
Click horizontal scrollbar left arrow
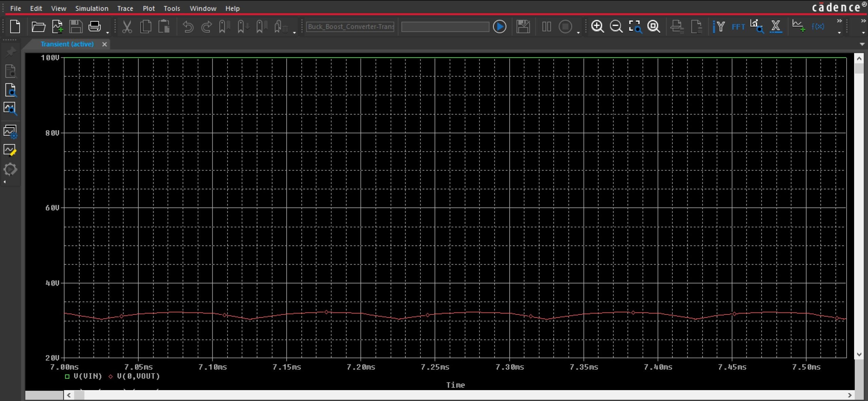[x=69, y=395]
